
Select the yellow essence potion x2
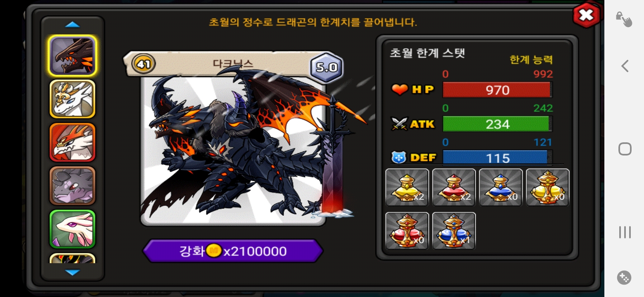pyautogui.click(x=407, y=187)
